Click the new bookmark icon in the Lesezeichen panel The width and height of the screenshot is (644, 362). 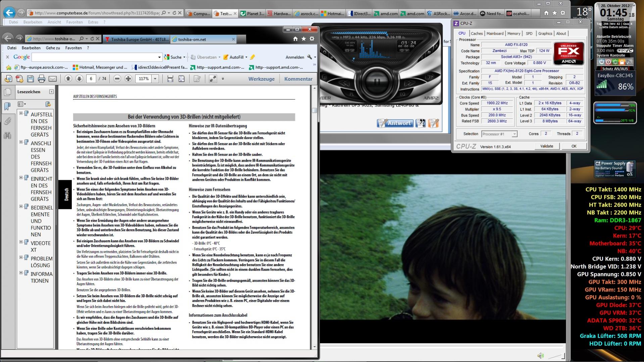click(x=48, y=104)
